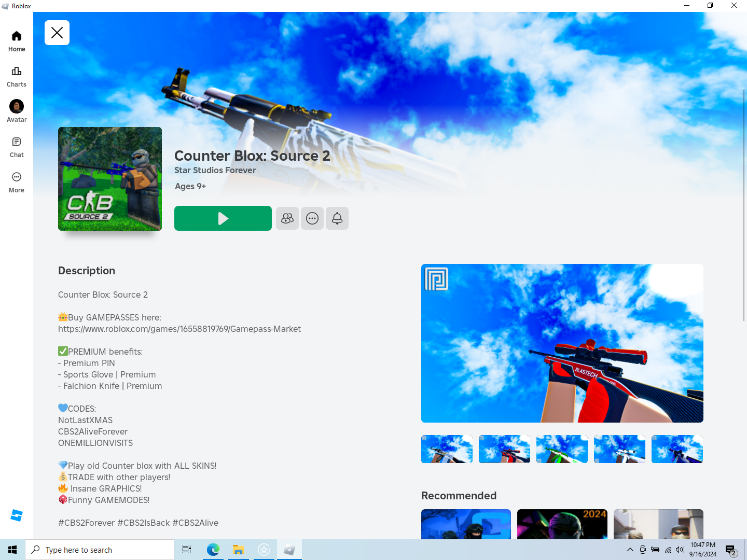Image resolution: width=747 pixels, height=560 pixels.
Task: Select the Gamepass-Market URL text
Action: point(179,329)
